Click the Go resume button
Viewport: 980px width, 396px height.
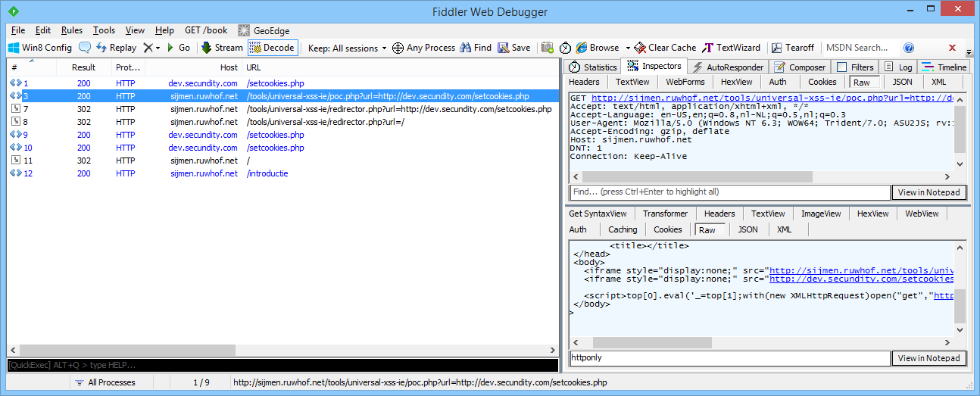coord(179,48)
